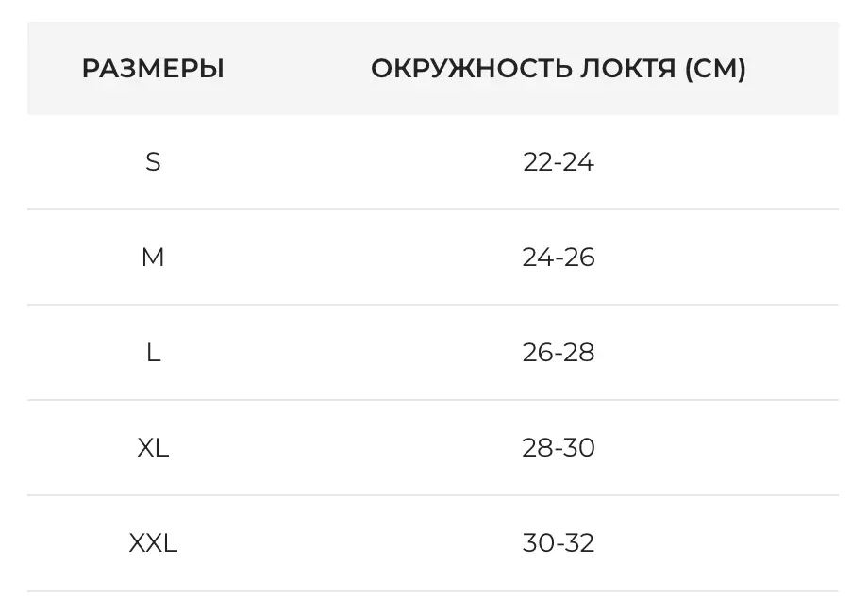
Task: Select the L size label
Action: [153, 353]
